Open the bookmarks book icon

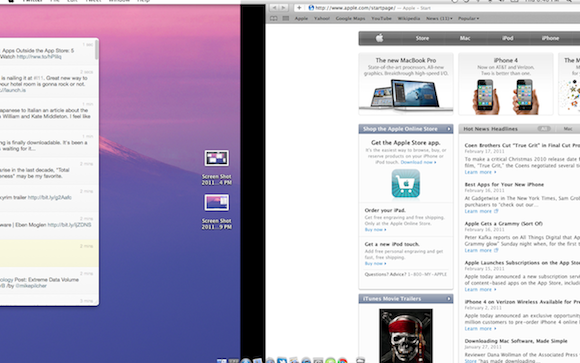274,18
